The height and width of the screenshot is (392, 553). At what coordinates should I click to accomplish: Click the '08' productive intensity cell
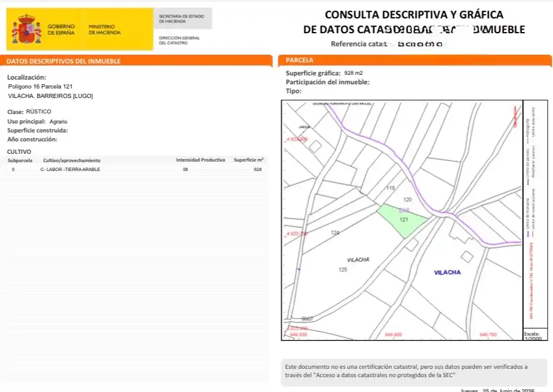coord(186,169)
